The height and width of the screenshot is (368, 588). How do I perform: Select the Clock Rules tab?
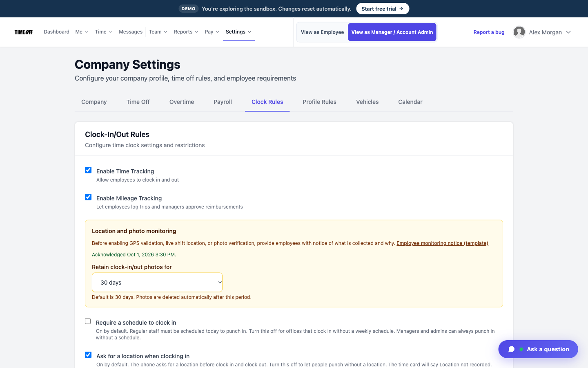[x=267, y=102]
